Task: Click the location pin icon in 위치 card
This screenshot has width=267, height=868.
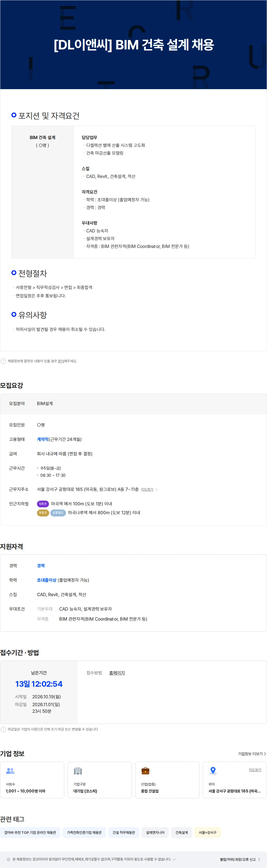Action: pyautogui.click(x=213, y=771)
